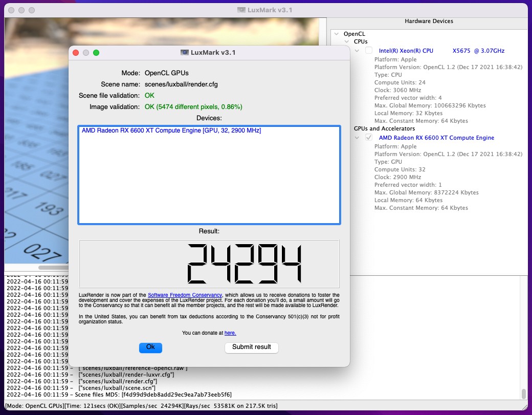The height and width of the screenshot is (415, 532).
Task: Click the LuxMark icon in the dialog title
Action: pos(185,53)
